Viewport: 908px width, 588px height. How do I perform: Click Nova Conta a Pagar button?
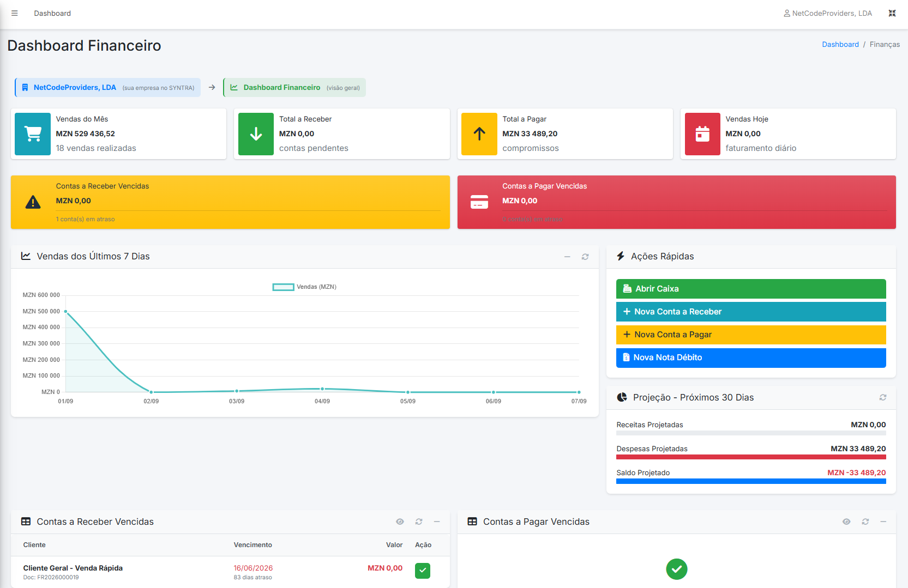[x=751, y=335]
